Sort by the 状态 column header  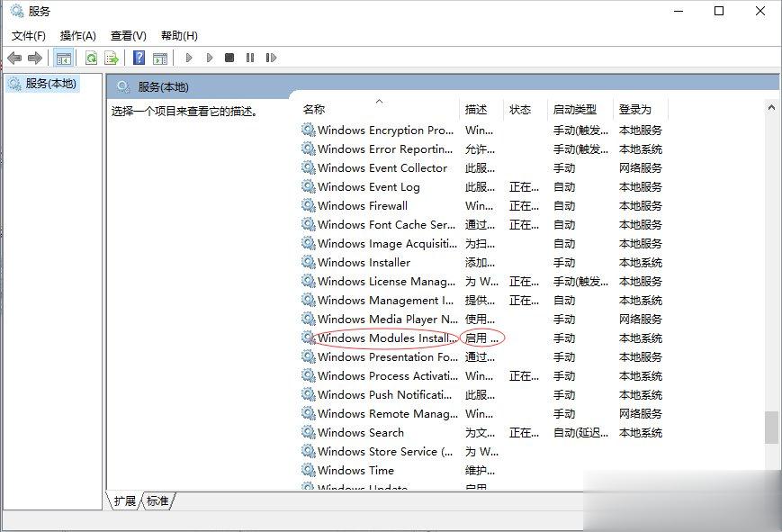525,109
